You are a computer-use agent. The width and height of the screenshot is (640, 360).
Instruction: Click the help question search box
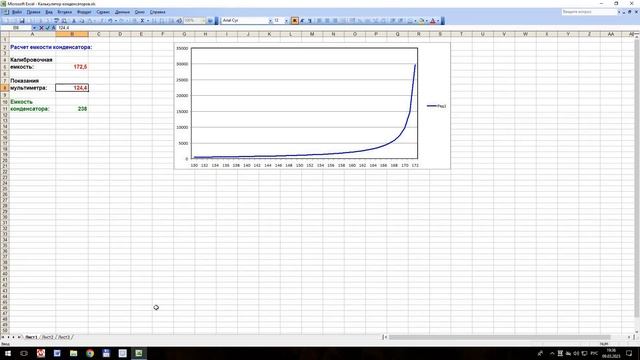pos(589,12)
